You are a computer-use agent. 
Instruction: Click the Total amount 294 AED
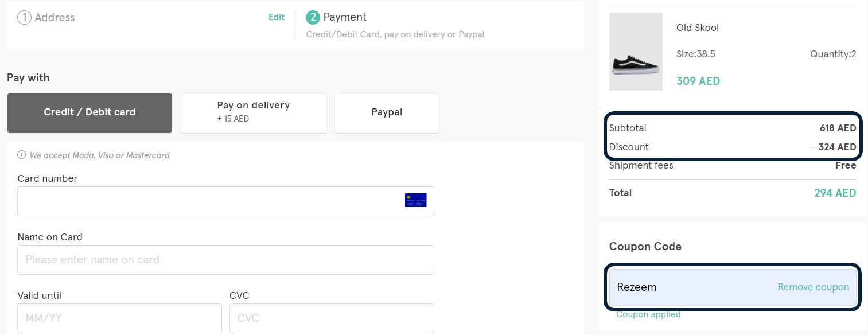tap(835, 193)
